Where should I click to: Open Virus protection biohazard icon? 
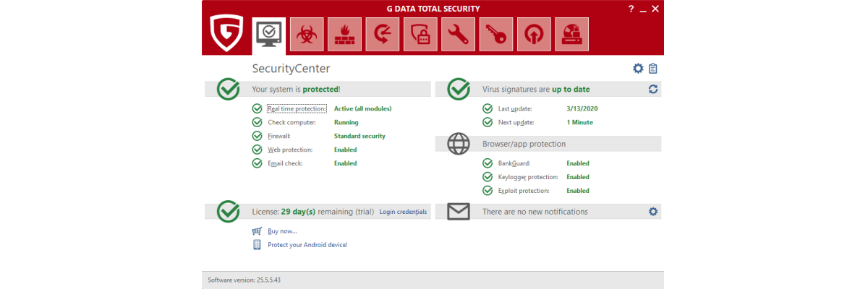307,34
